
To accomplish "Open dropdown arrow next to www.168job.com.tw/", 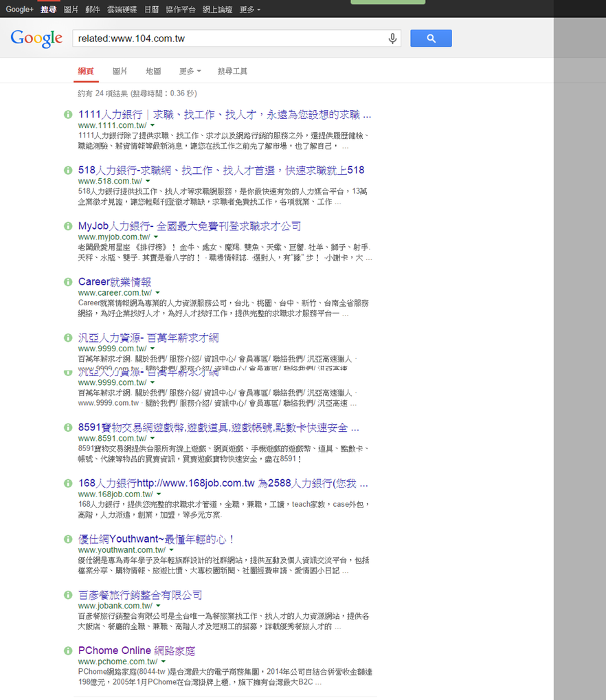I will point(159,494).
